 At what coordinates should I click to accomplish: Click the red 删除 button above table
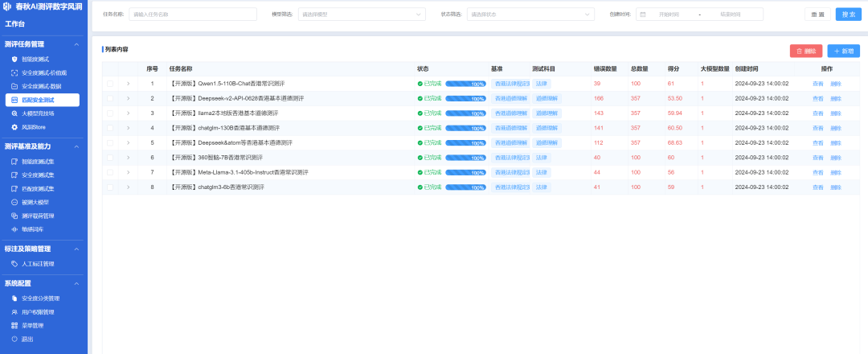[805, 51]
